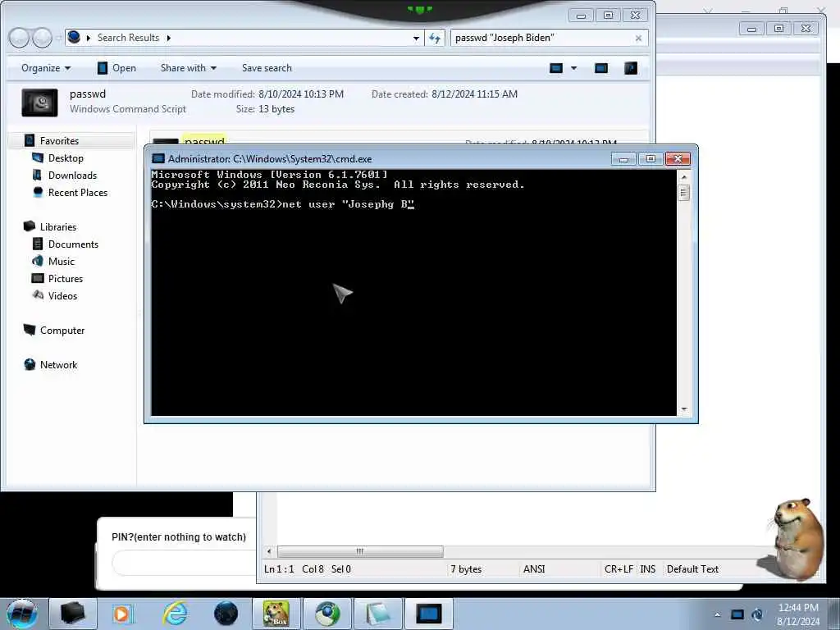This screenshot has width=840, height=630.
Task: Click the horizontal scrollbar in text editor
Action: [360, 551]
